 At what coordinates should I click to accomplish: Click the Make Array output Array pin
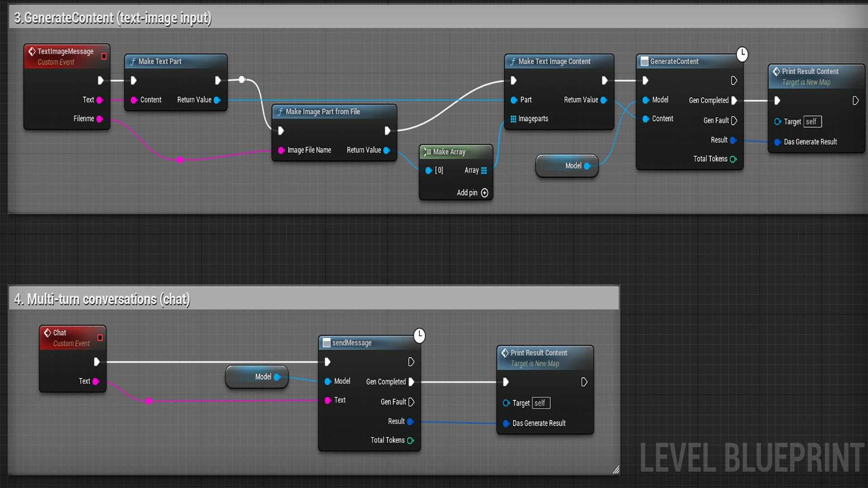[484, 170]
